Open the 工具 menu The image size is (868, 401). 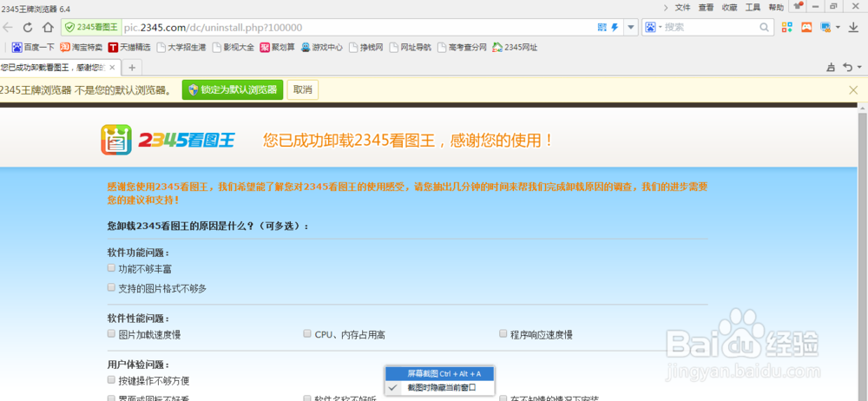753,7
